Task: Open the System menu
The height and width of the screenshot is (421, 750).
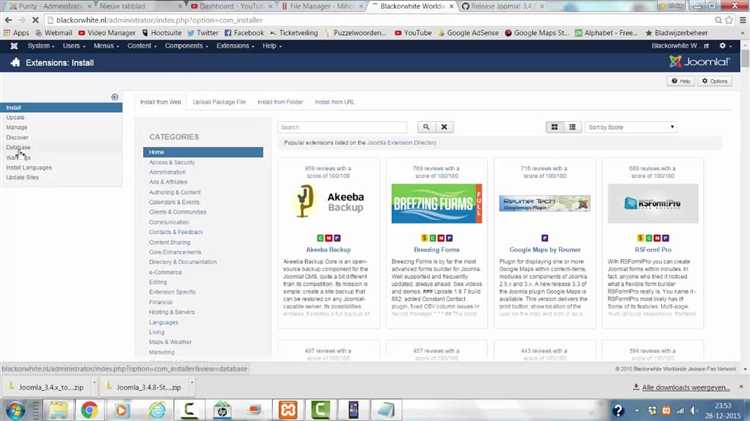Action: (41, 46)
